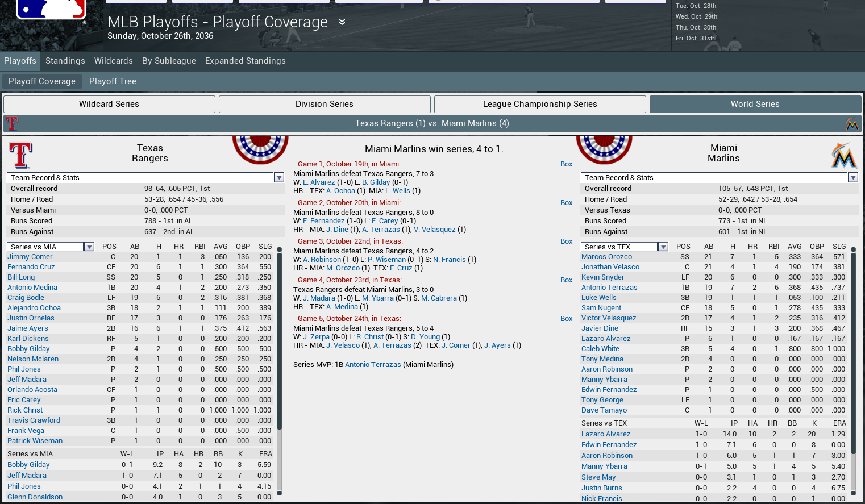This screenshot has width=865, height=504.
Task: Select the Division Series button
Action: pos(324,104)
